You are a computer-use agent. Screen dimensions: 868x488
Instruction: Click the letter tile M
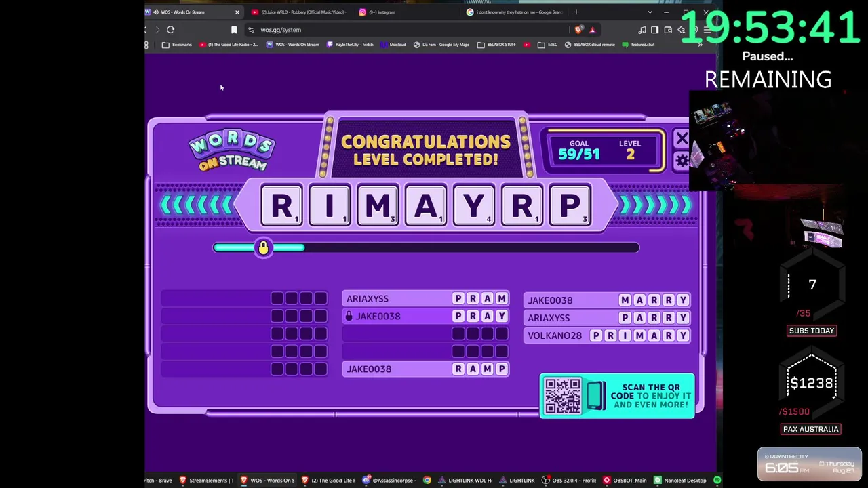pos(378,205)
